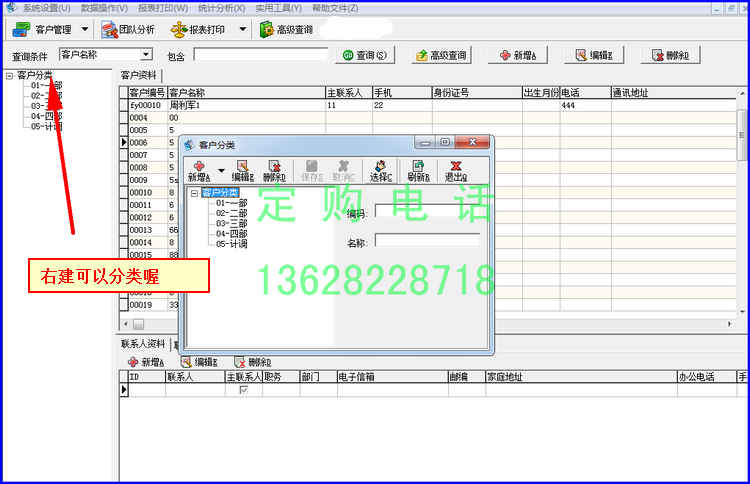Select 02-二部 in the dialog tree
Viewport: 750px width, 484px height.
tap(232, 213)
